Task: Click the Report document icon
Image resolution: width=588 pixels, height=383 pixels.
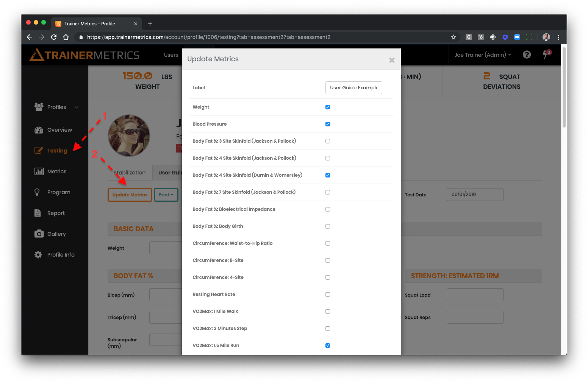Action: coord(38,213)
